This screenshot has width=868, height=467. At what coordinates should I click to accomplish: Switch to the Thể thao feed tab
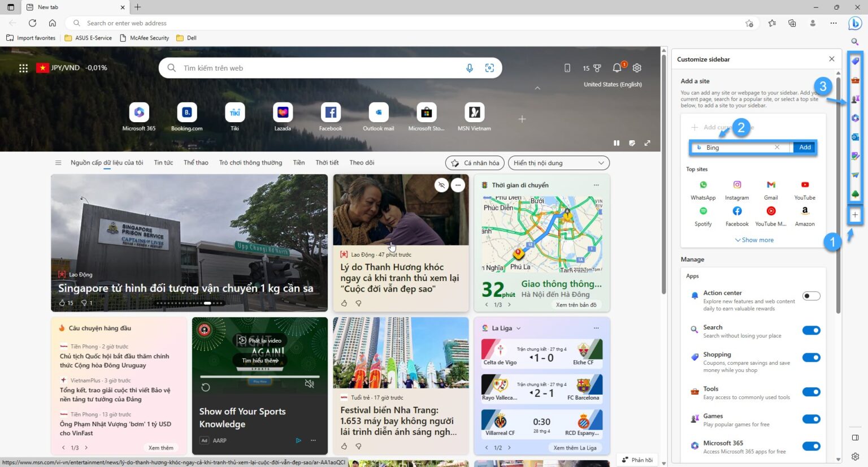[196, 162]
